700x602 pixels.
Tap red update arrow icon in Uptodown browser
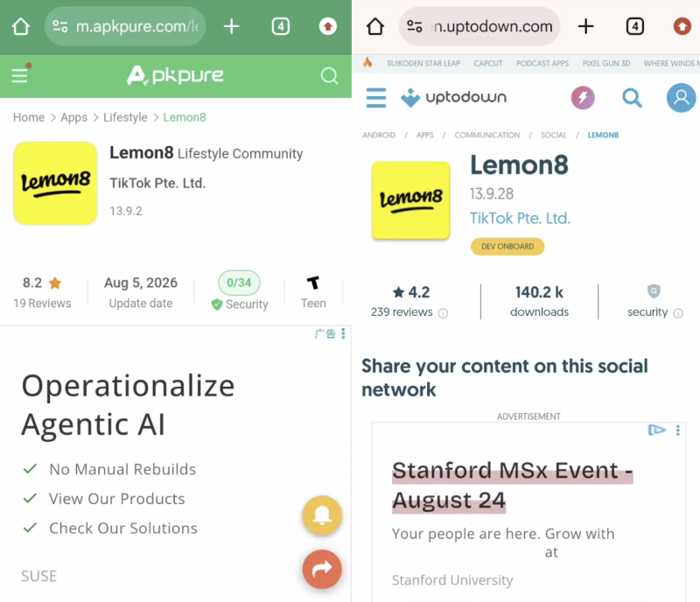click(x=682, y=26)
